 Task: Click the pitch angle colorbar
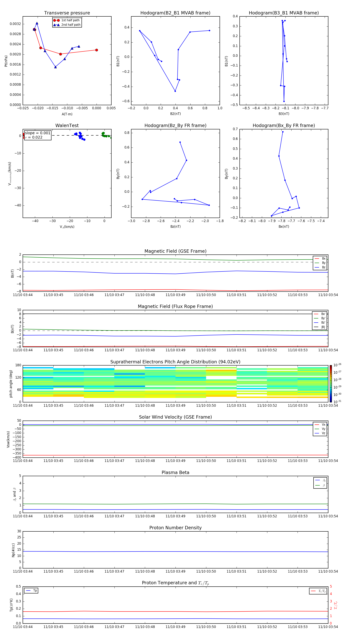331,383
